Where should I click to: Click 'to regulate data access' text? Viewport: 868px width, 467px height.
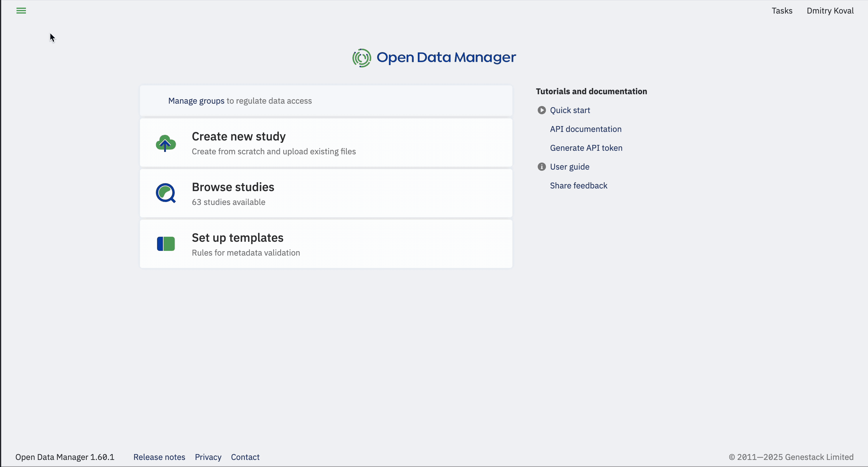click(269, 101)
